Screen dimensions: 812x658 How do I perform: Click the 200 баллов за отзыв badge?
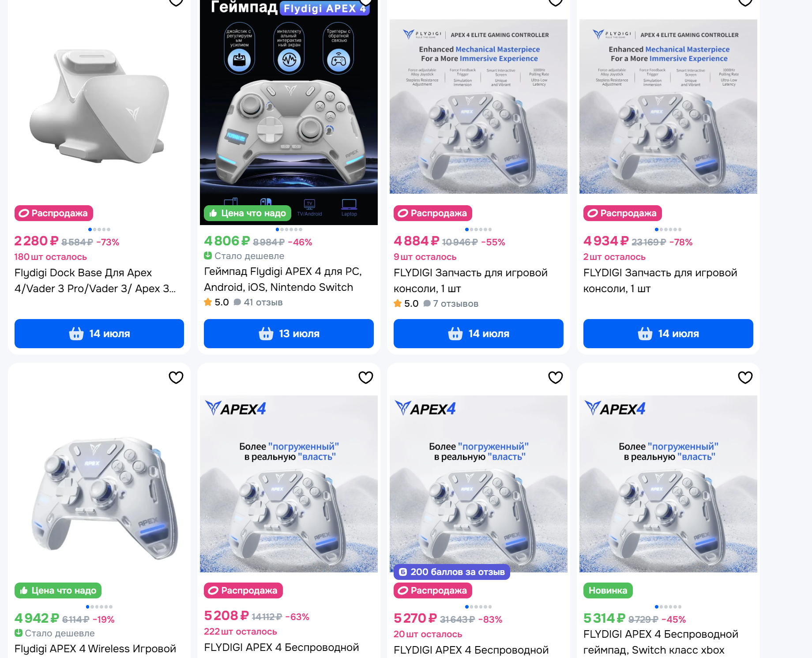click(452, 572)
